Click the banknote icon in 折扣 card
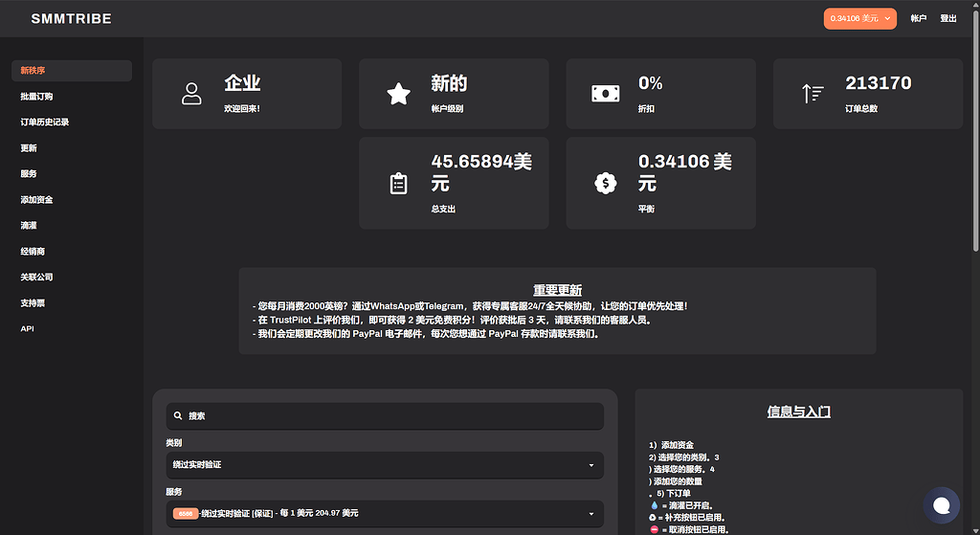 (606, 94)
